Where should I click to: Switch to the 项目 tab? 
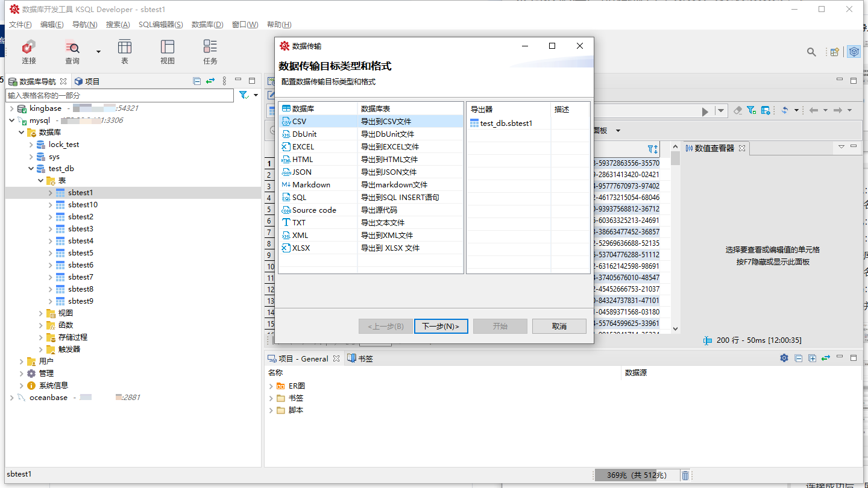pos(87,81)
